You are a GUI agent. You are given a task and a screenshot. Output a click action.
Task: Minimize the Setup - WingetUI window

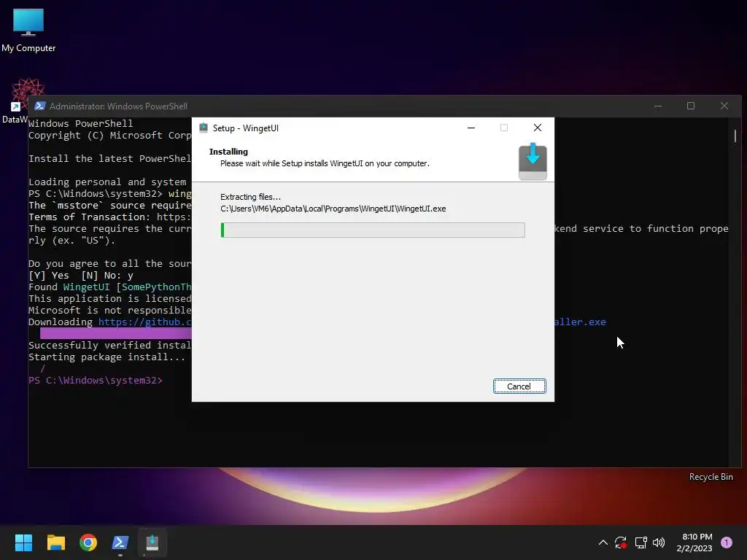(471, 128)
